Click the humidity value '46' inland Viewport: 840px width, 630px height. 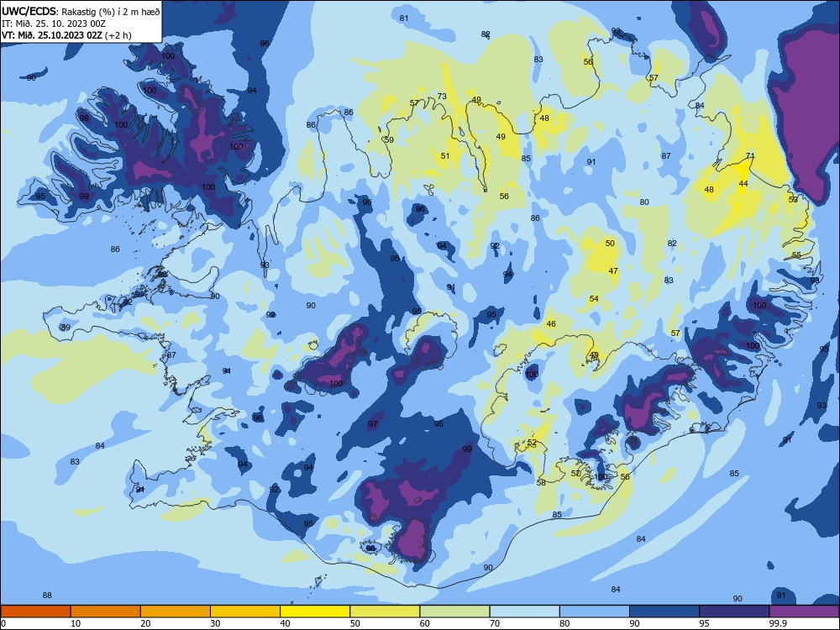click(x=551, y=324)
